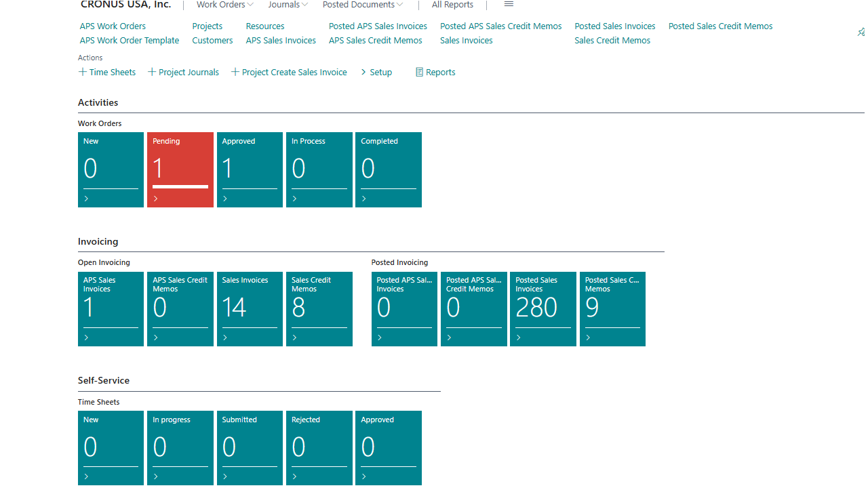The image size is (868, 488).
Task: Click the plus icon beside Time Sheets
Action: coord(83,72)
